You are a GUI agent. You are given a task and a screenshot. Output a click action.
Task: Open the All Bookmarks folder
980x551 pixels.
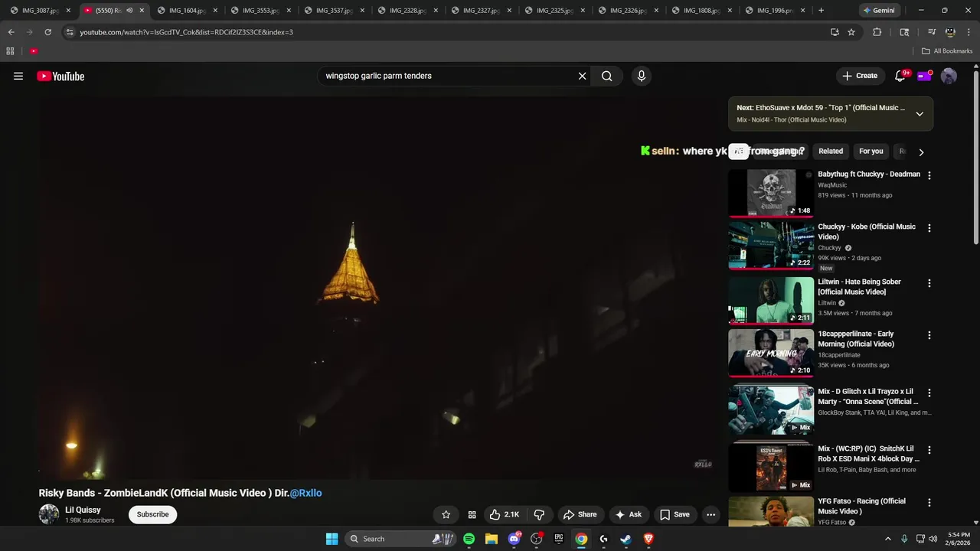pyautogui.click(x=947, y=51)
